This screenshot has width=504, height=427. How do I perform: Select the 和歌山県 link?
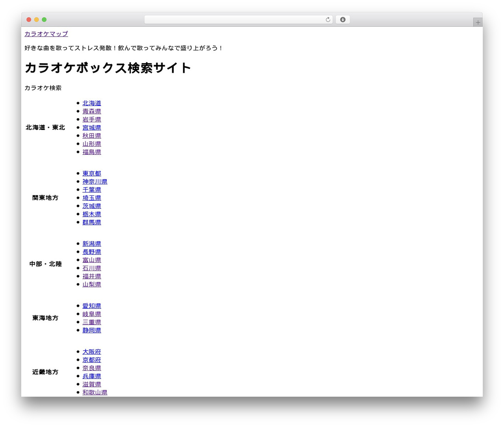95,392
